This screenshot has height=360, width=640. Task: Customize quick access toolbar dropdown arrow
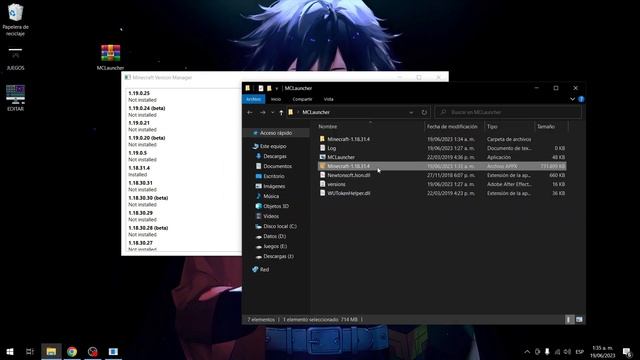pos(276,88)
